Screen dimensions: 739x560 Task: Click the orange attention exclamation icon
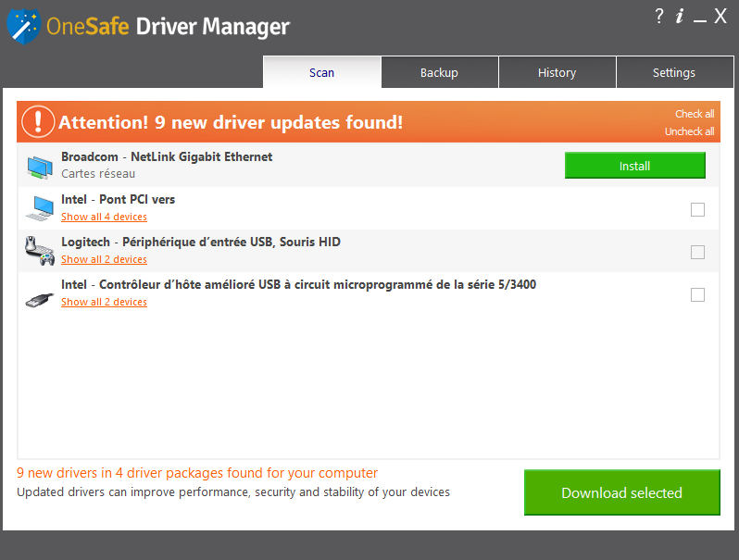tap(38, 121)
